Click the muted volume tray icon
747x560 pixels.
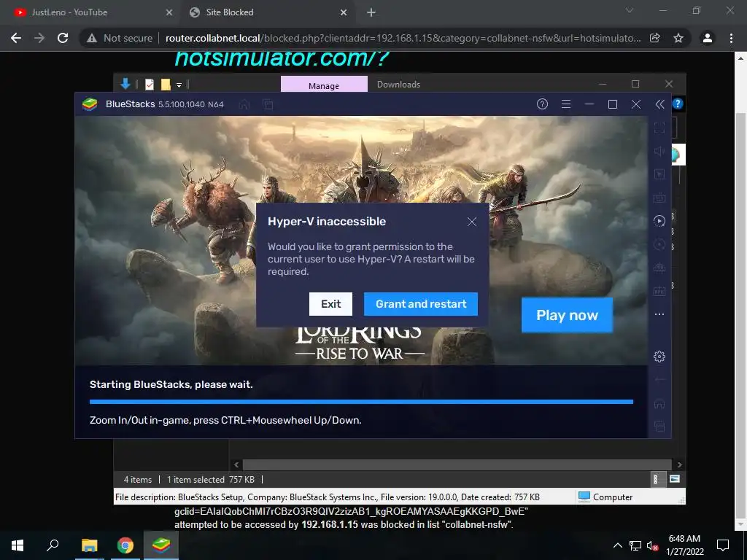(x=652, y=545)
